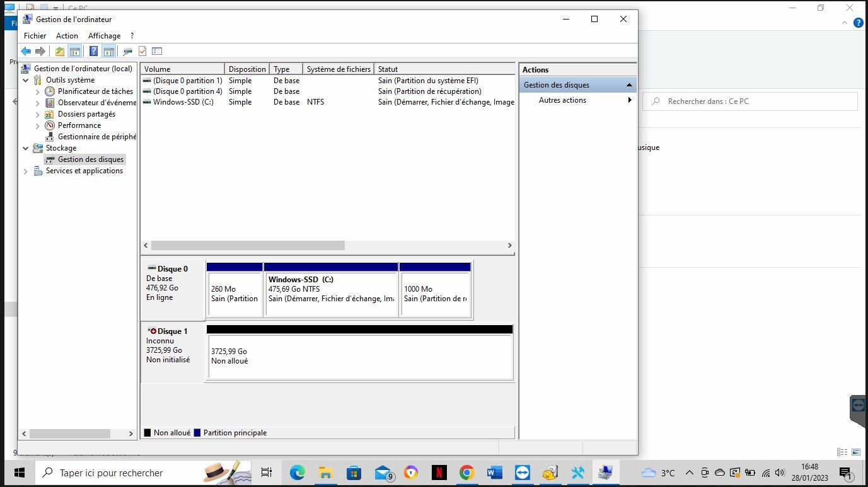Launch Microsoft Store from the taskbar
The width and height of the screenshot is (868, 487).
point(354,473)
